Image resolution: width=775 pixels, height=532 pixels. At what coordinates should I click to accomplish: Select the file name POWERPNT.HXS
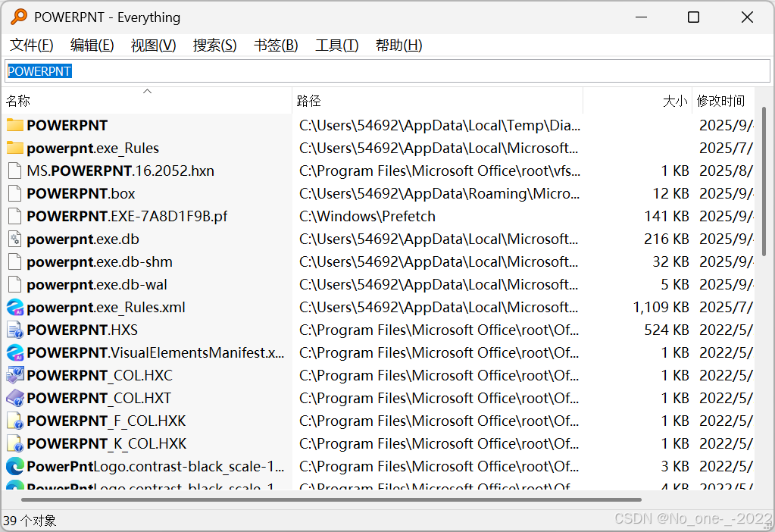82,330
